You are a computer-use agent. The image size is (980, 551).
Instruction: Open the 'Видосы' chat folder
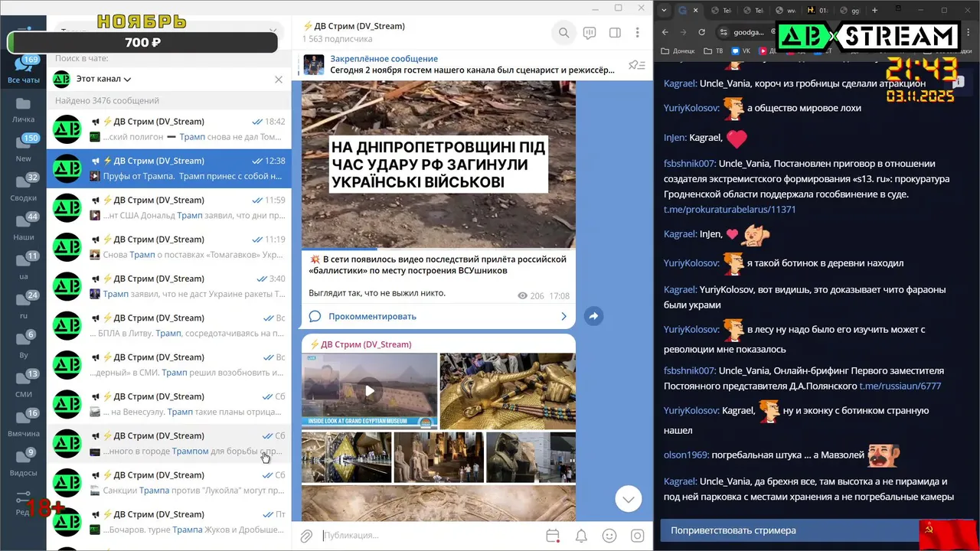click(24, 463)
